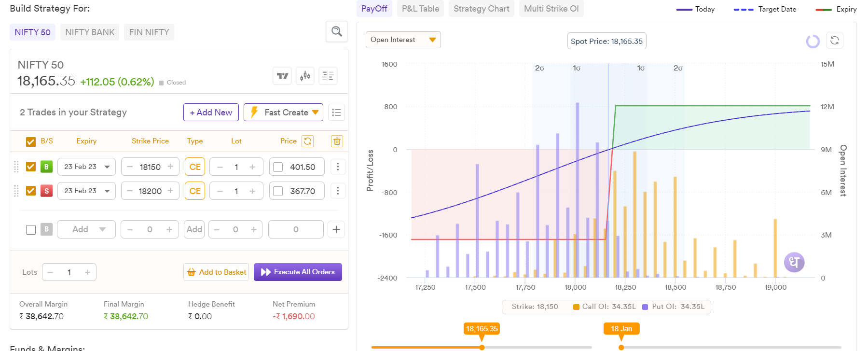Image resolution: width=868 pixels, height=351 pixels.
Task: Increase lot for 18150 CE row
Action: click(x=252, y=167)
